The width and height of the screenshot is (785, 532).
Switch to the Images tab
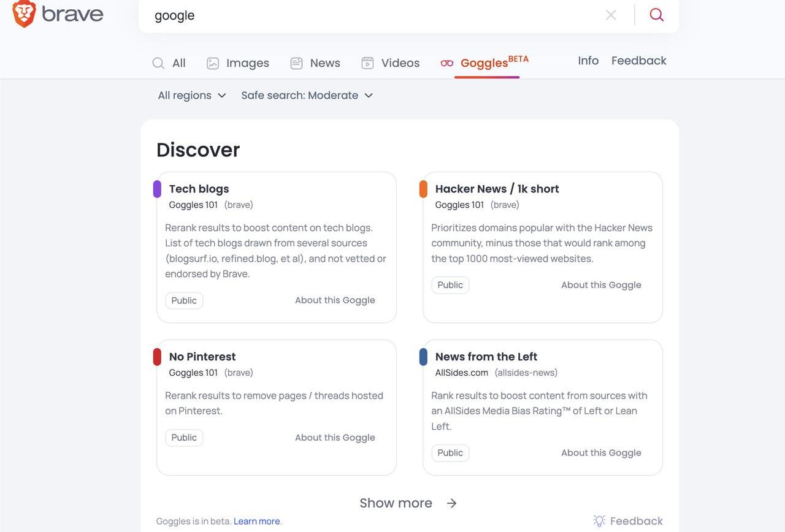point(238,63)
